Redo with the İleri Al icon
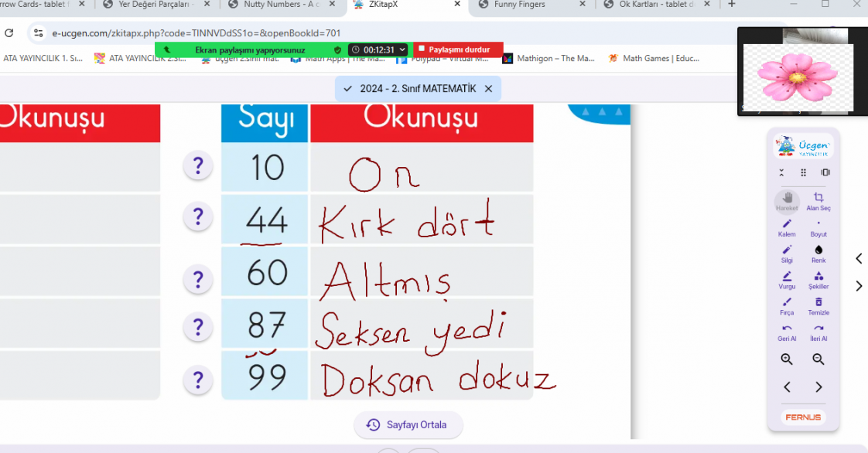This screenshot has width=868, height=453. coord(818,332)
